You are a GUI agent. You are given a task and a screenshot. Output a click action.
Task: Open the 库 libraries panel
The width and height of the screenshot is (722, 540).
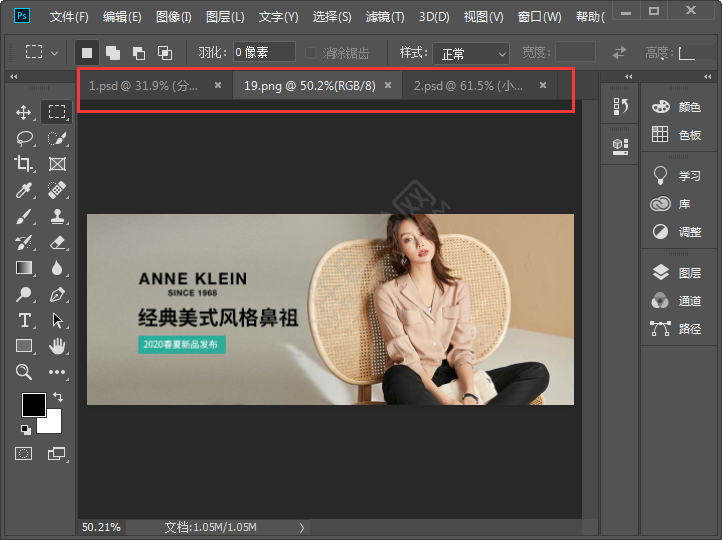(x=671, y=203)
